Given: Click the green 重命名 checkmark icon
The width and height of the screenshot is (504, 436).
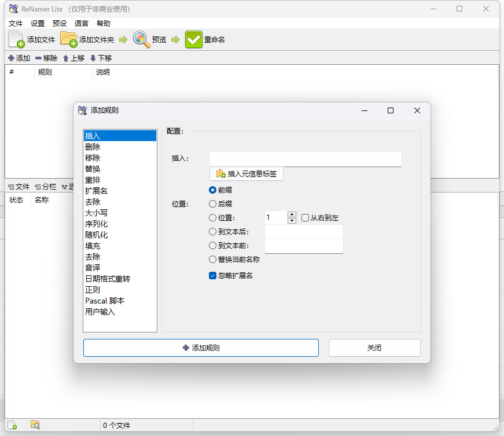Looking at the screenshot, I should tap(194, 39).
